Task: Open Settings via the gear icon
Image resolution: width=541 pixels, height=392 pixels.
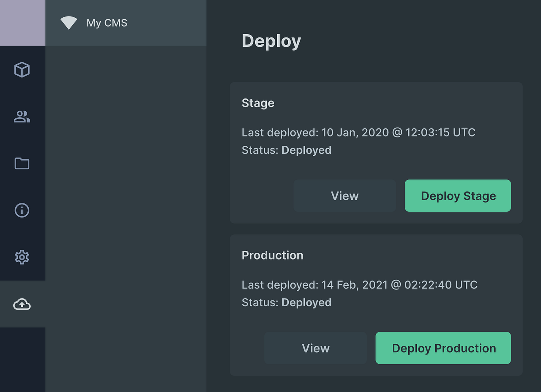Action: coord(22,257)
